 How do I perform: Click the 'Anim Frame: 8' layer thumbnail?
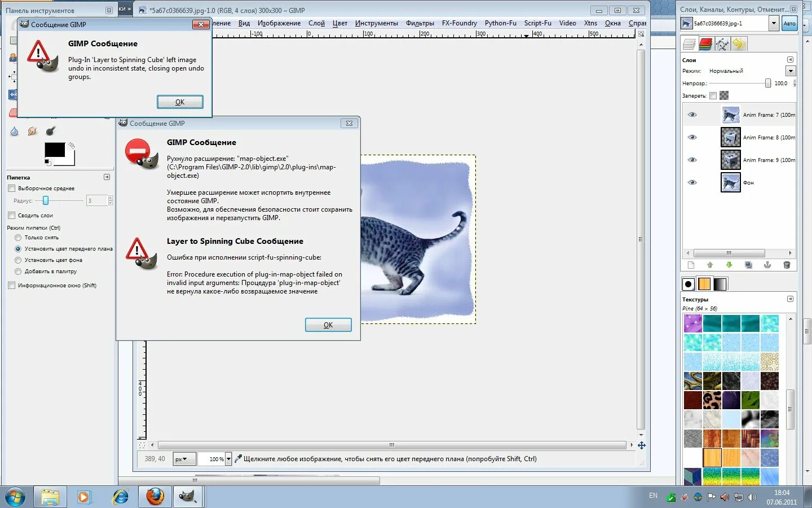pos(731,137)
